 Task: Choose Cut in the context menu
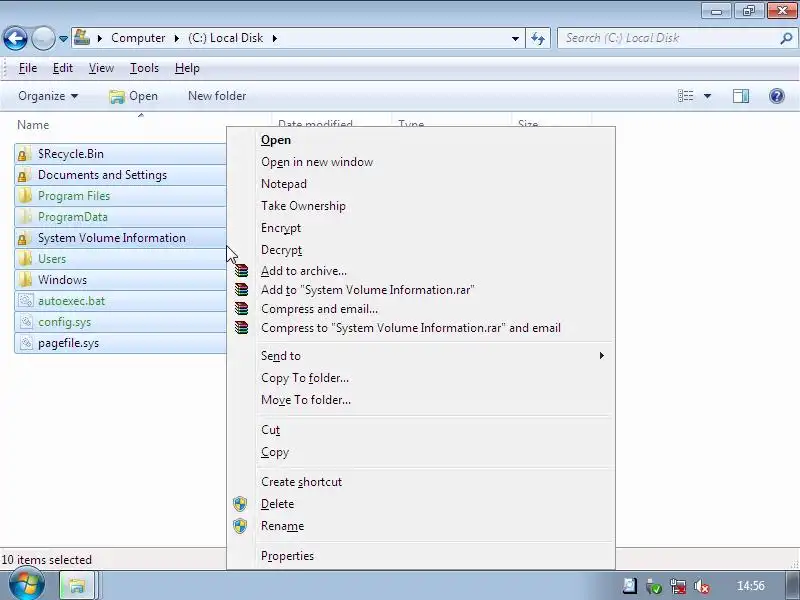pyautogui.click(x=421, y=430)
